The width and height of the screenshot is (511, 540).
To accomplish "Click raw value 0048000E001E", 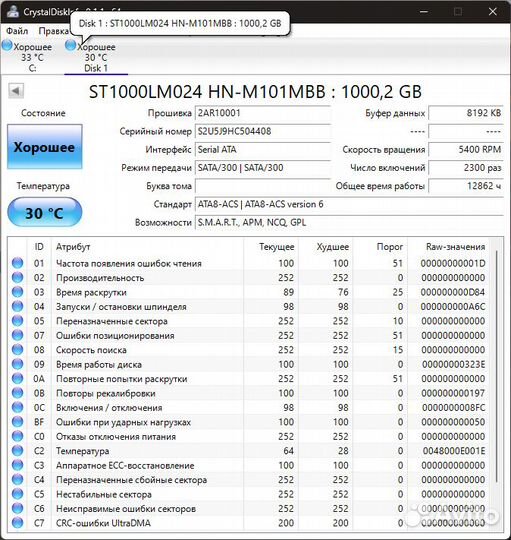I will coord(454,451).
